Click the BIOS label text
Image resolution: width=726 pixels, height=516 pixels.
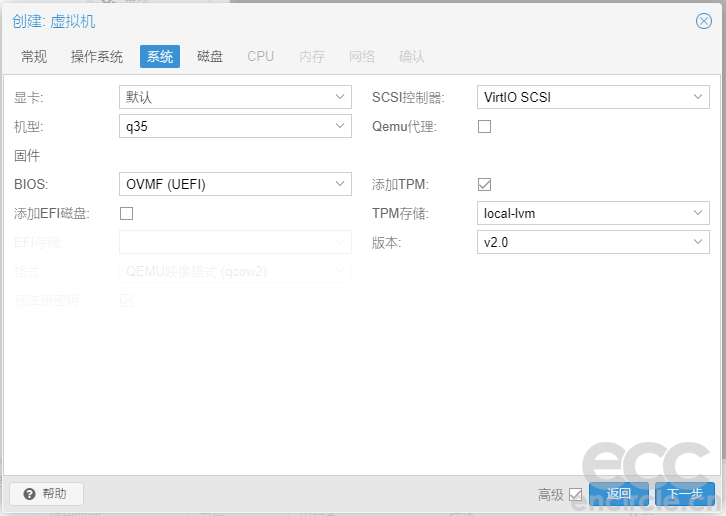coord(31,184)
